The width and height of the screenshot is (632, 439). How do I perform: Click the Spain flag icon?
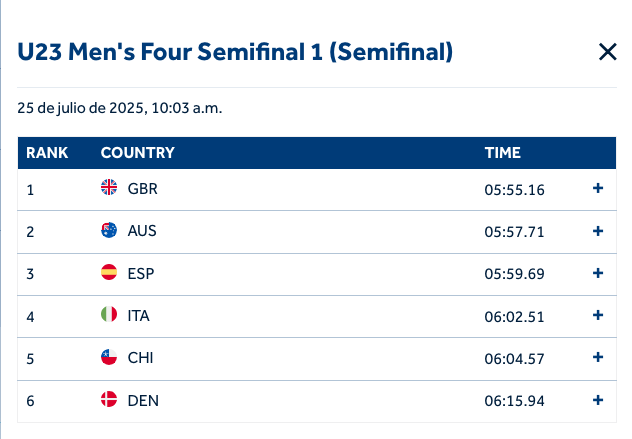coord(109,273)
